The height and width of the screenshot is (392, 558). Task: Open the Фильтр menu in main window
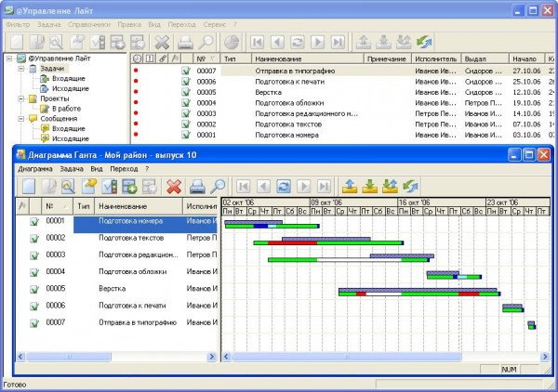[19, 24]
